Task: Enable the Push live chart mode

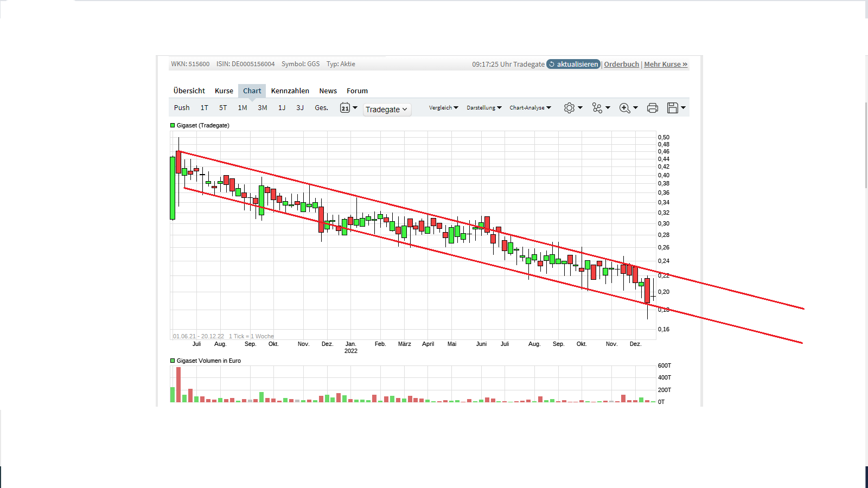Action: [x=182, y=108]
